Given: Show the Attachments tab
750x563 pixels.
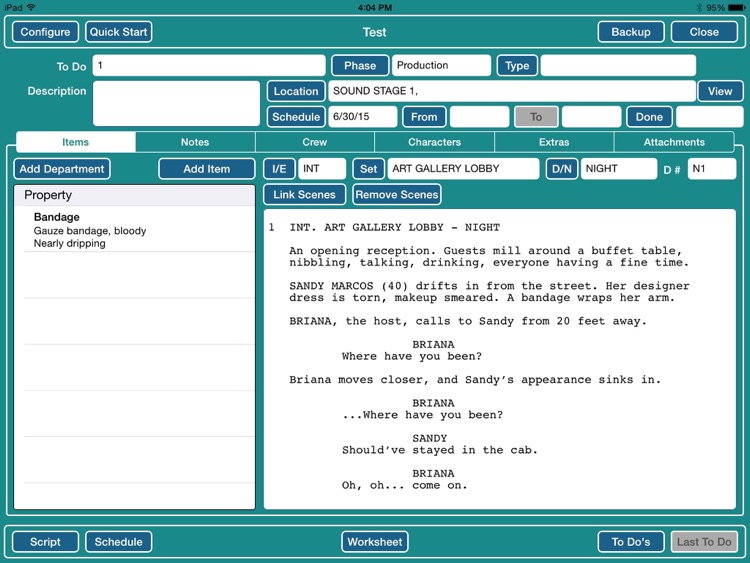Looking at the screenshot, I should (673, 142).
